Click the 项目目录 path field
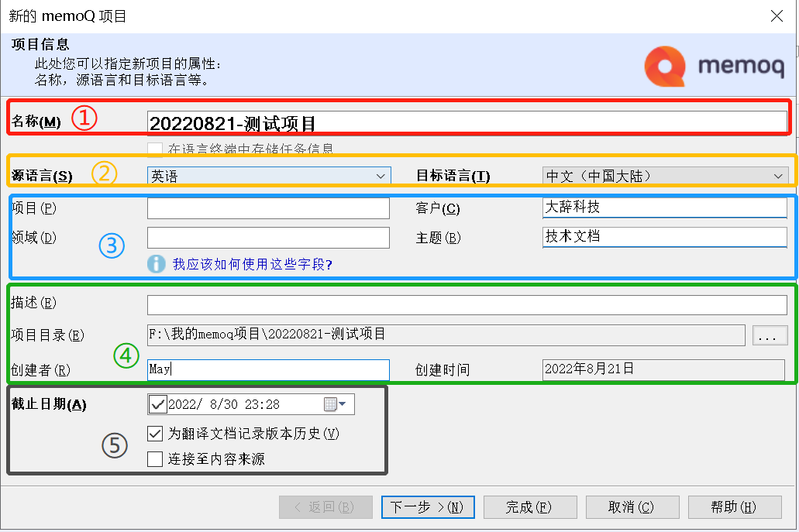799x532 pixels. point(446,335)
